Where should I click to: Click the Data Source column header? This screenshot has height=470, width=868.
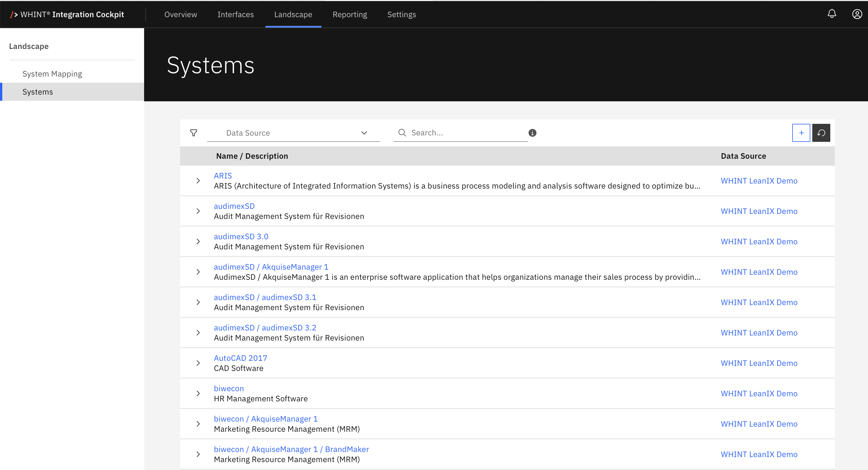click(743, 156)
